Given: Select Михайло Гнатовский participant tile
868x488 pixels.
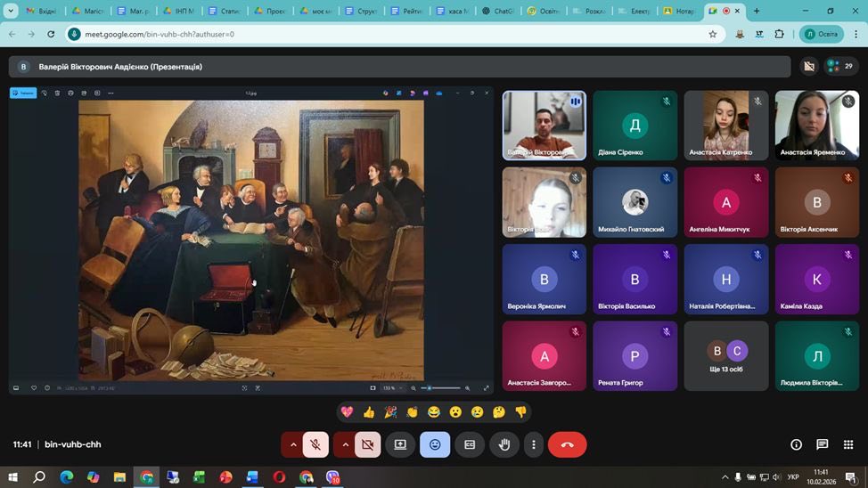Looking at the screenshot, I should [x=635, y=202].
